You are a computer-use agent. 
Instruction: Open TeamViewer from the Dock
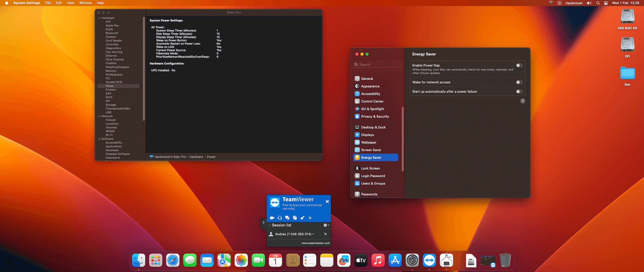pos(429,260)
